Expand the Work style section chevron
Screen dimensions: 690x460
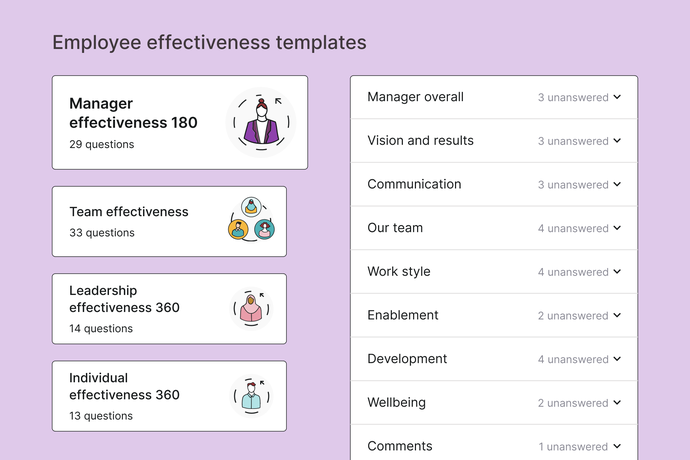point(617,272)
